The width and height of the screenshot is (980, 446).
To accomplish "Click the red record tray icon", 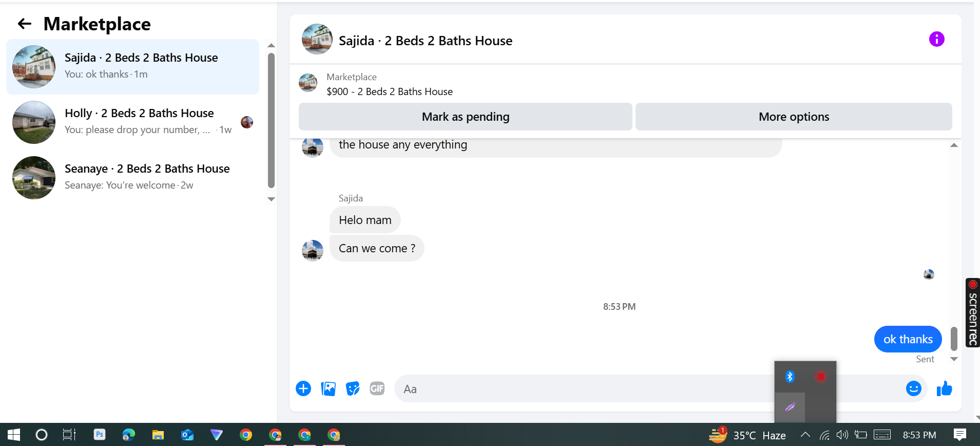I will click(821, 377).
